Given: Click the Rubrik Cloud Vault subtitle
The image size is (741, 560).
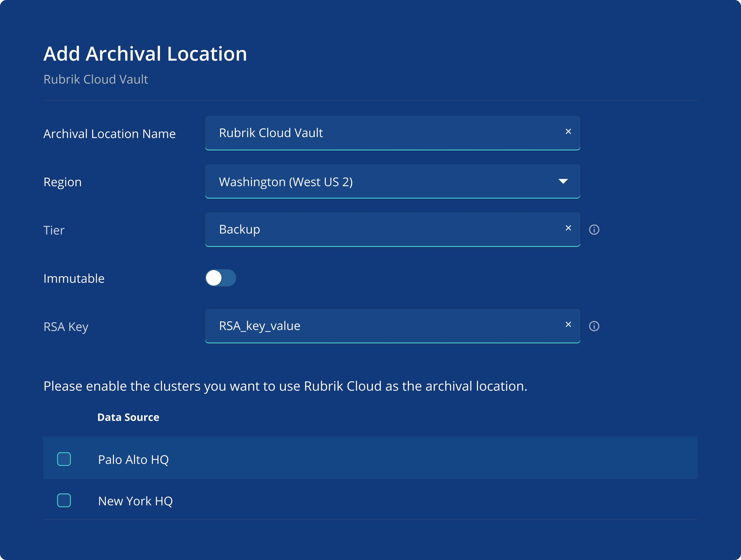Looking at the screenshot, I should pos(96,79).
